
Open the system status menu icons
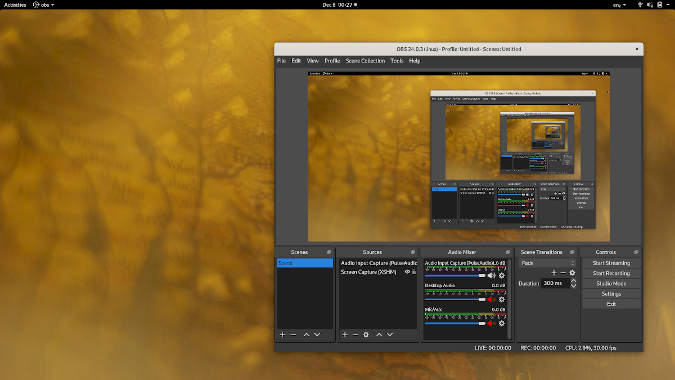pos(653,5)
